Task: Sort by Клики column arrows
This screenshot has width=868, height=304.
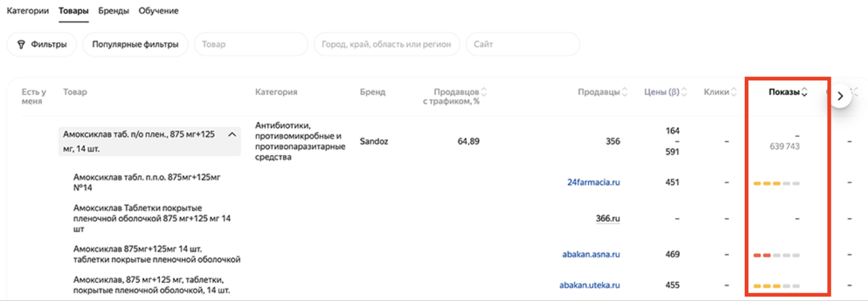Action: pos(733,92)
